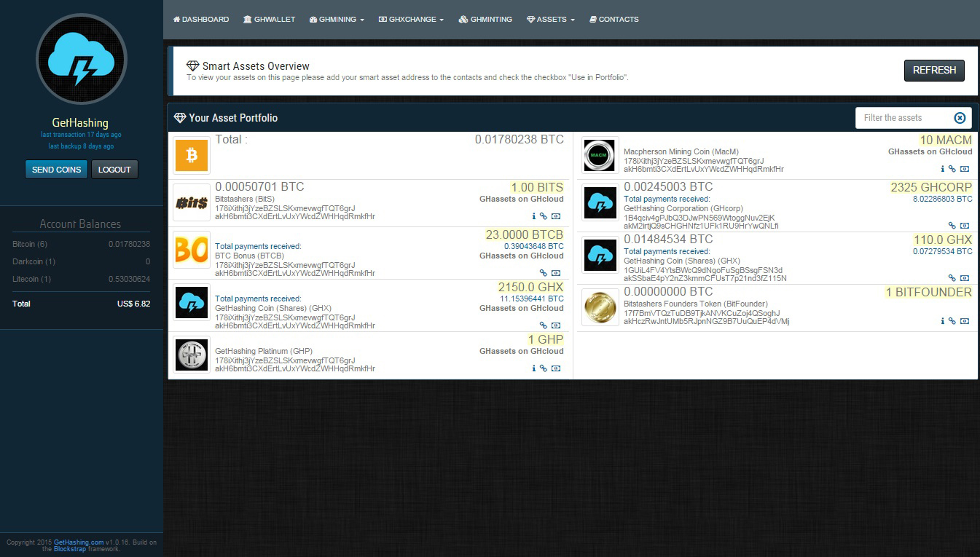Expand the ASSETS dropdown menu
This screenshot has width=980, height=557.
click(551, 20)
